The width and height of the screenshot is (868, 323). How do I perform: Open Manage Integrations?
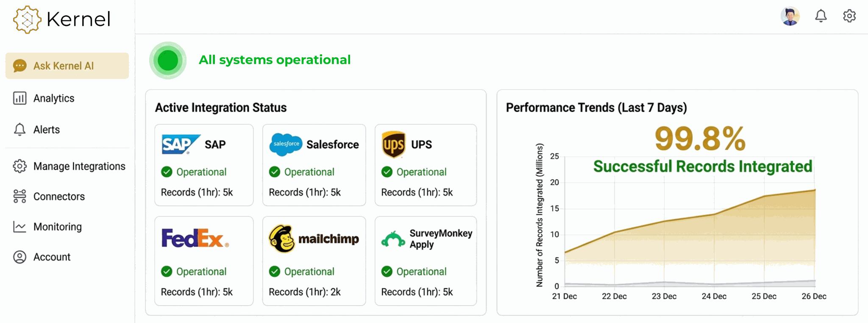tap(79, 166)
